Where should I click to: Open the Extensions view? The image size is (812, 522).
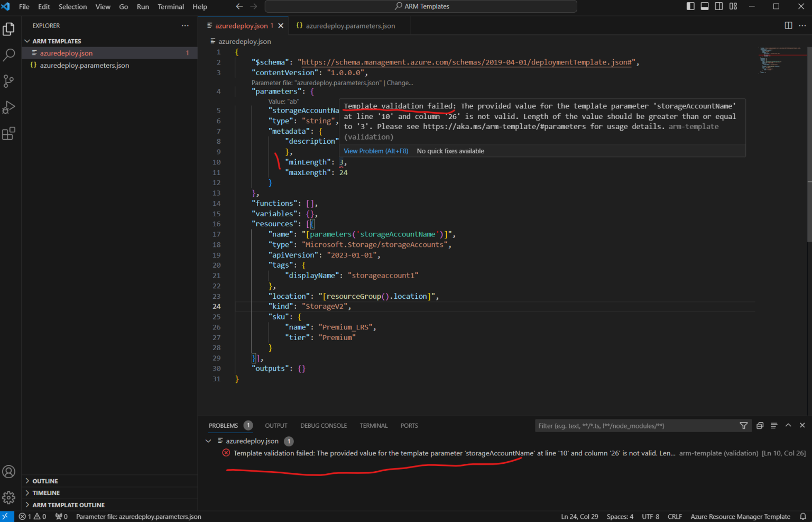8,133
